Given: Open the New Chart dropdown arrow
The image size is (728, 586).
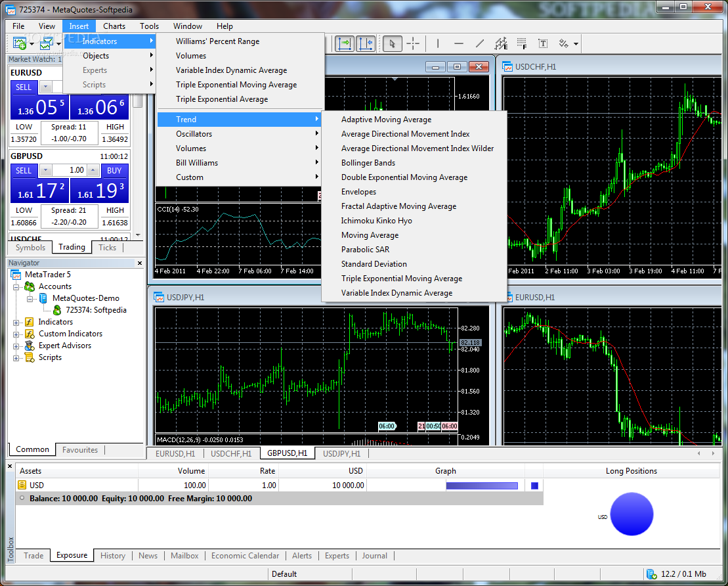Looking at the screenshot, I should tap(32, 44).
